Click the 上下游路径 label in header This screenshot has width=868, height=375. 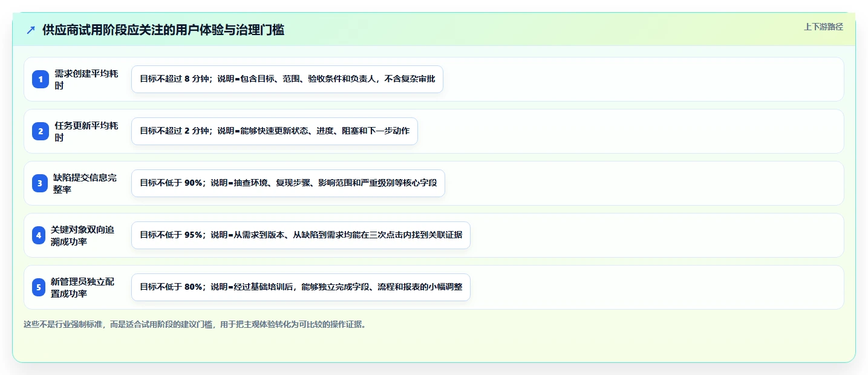click(823, 27)
